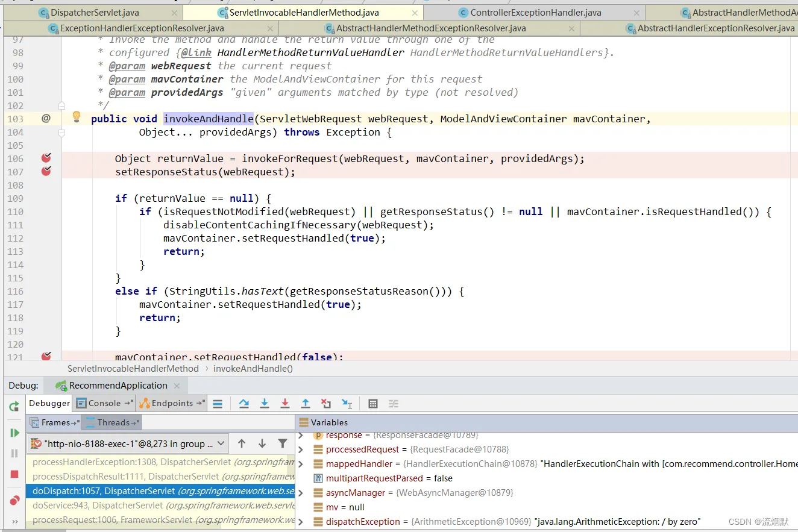798x532 pixels.
Task: Expand the response variable node
Action: 301,435
